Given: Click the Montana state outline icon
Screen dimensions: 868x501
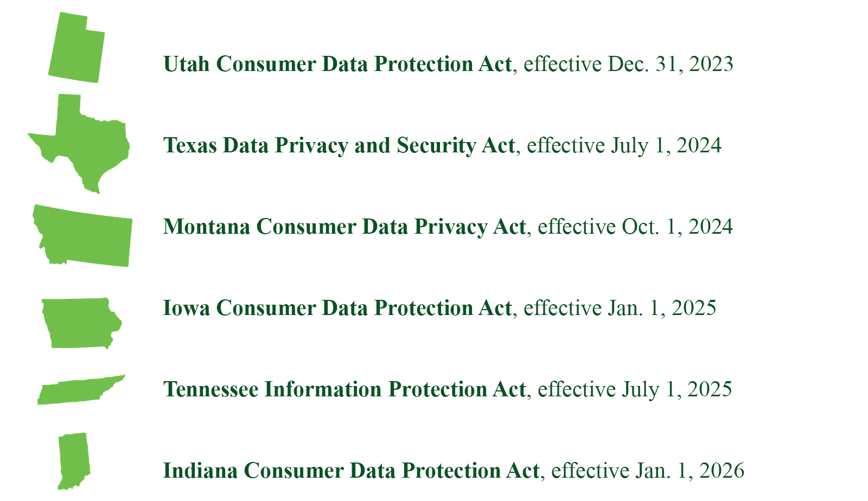Looking at the screenshot, I should 84,237.
